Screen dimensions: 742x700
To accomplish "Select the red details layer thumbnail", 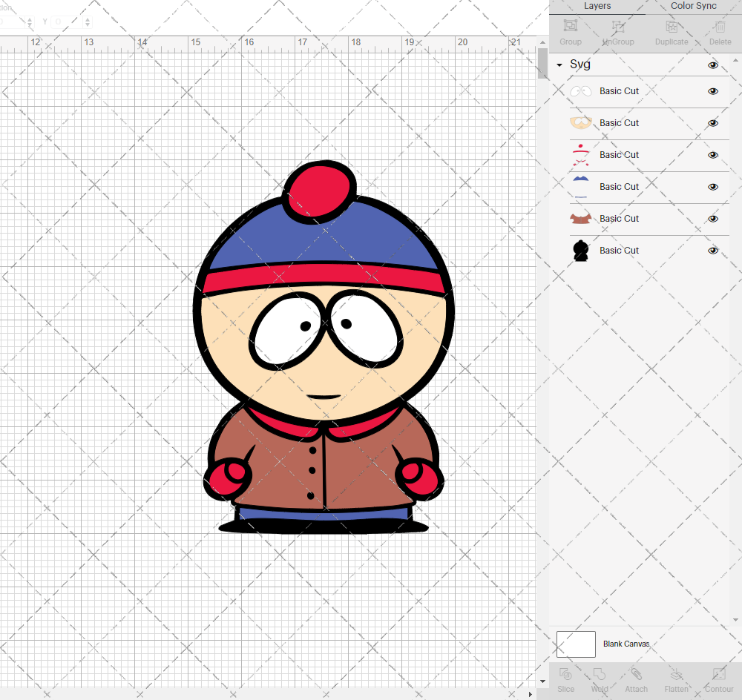I will [581, 155].
